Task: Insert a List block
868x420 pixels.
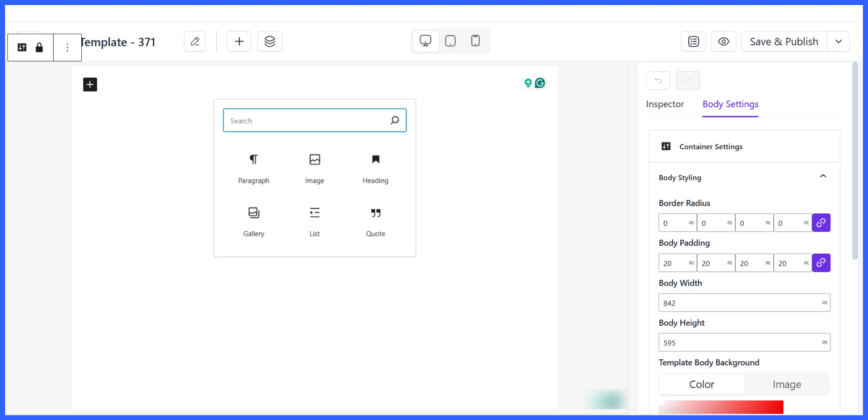Action: (x=315, y=222)
